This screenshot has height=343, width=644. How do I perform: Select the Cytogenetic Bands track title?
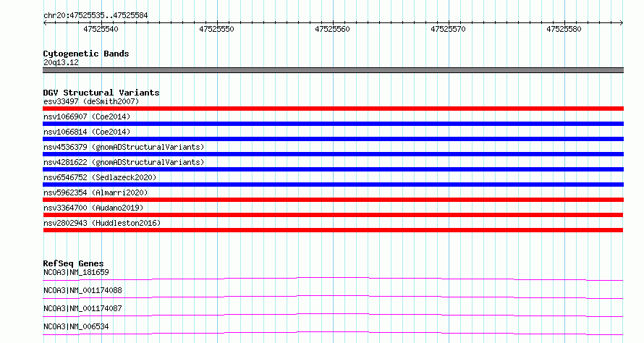86,54
